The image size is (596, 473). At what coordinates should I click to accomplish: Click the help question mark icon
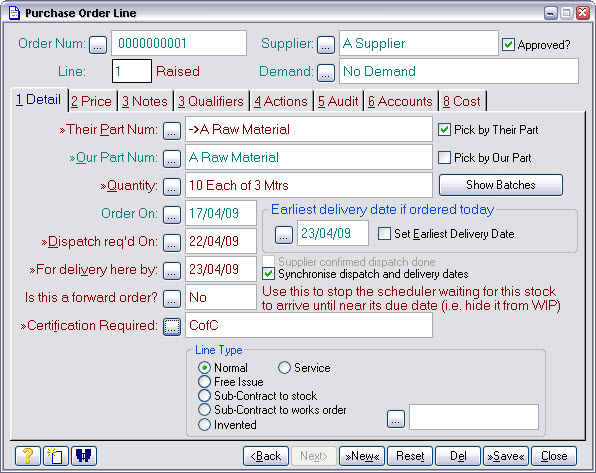pos(28,456)
